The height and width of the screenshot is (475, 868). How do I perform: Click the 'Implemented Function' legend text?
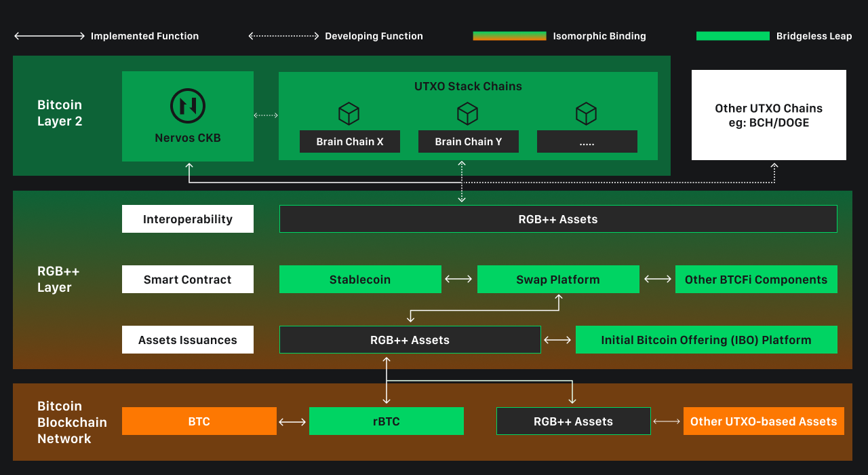pyautogui.click(x=145, y=36)
